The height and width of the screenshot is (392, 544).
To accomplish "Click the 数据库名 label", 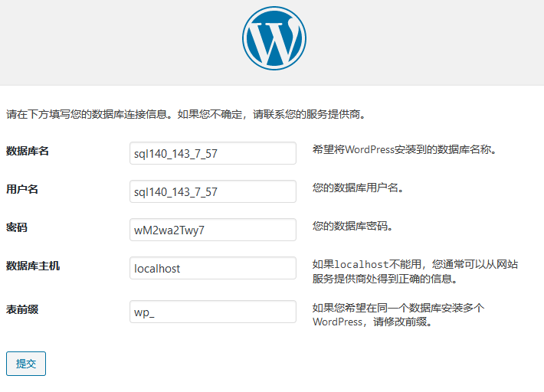I will point(28,151).
